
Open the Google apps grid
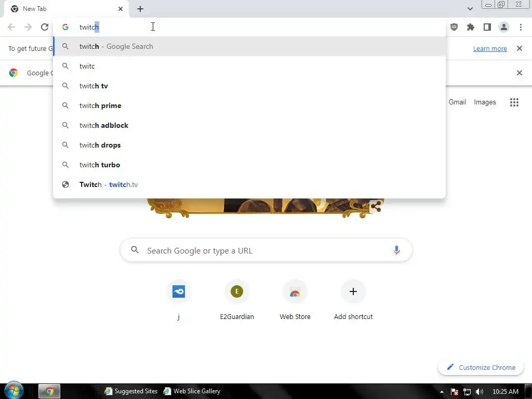coord(514,102)
